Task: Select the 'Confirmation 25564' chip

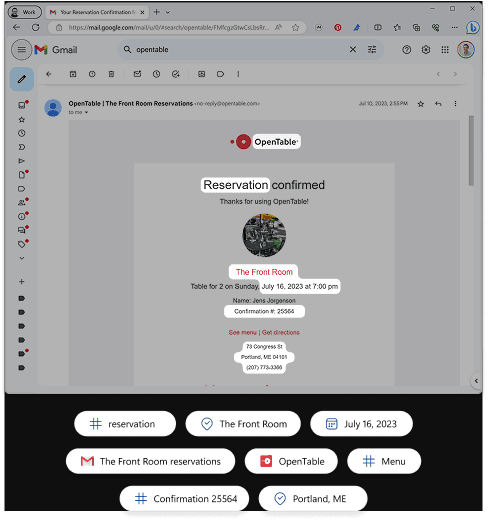Action: pos(184,499)
